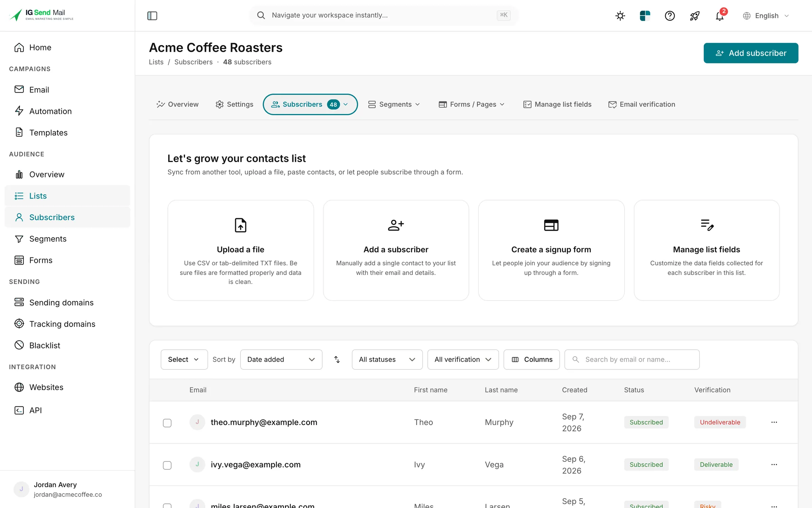Check the box for theo.murphy@example.com
This screenshot has width=812, height=508.
click(167, 423)
